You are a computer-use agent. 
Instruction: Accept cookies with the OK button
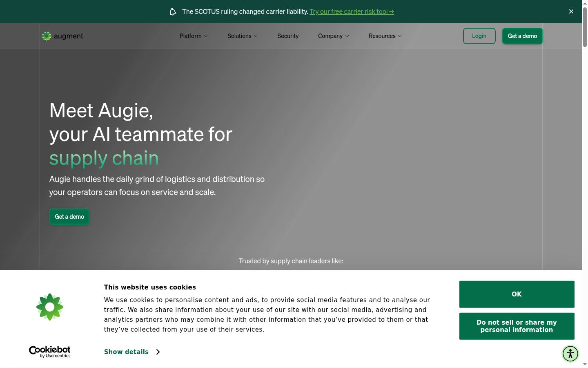(x=517, y=294)
